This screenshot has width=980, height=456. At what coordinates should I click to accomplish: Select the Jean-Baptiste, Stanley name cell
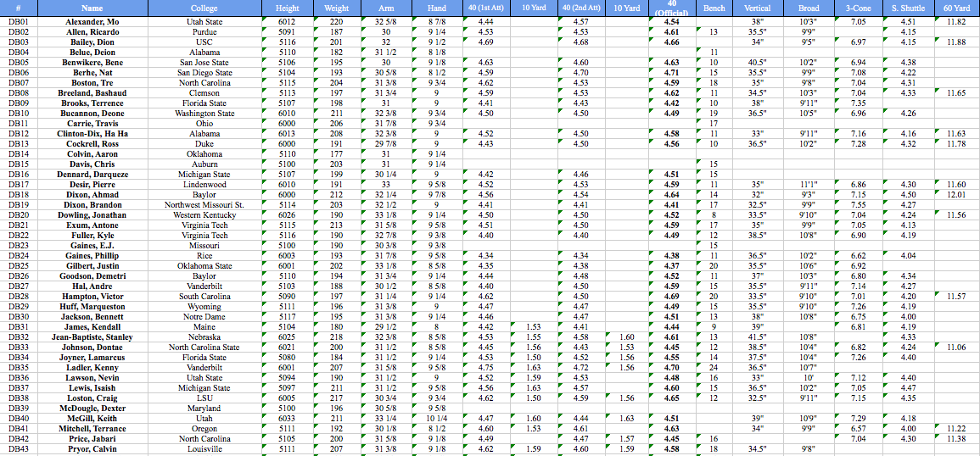click(x=92, y=337)
